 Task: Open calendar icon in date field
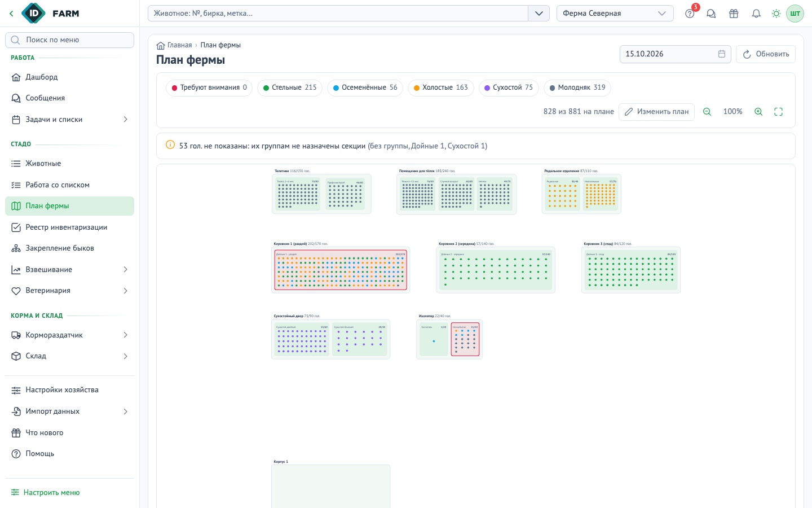722,54
